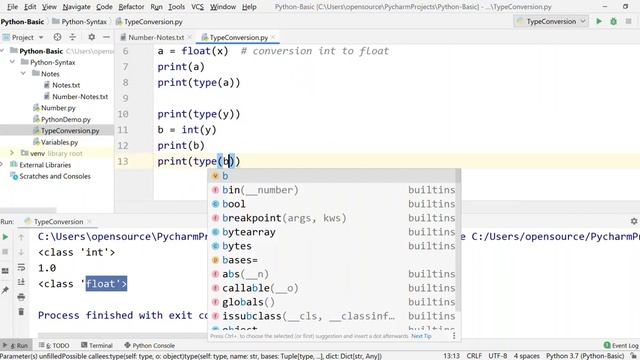
Task: Click the Stop button in top toolbar
Action: pos(629,21)
